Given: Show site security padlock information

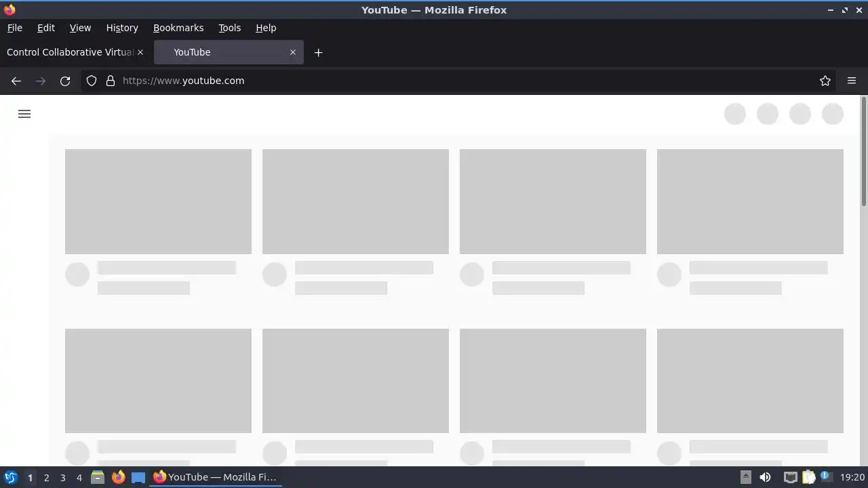Looking at the screenshot, I should [x=111, y=81].
